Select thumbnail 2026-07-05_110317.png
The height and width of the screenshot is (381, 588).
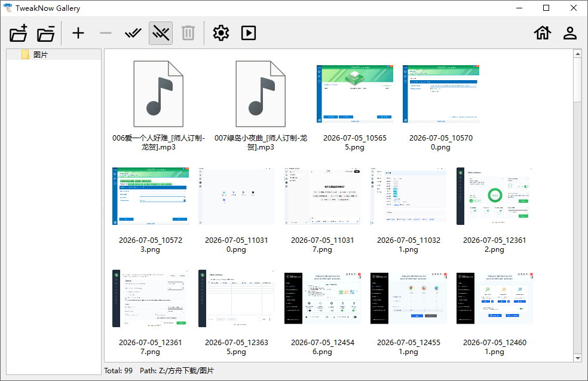coord(323,196)
